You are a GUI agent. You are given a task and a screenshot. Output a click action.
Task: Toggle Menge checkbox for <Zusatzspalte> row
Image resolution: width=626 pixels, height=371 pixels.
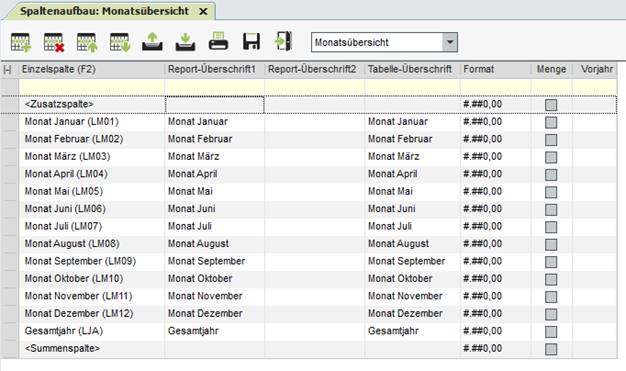[551, 105]
